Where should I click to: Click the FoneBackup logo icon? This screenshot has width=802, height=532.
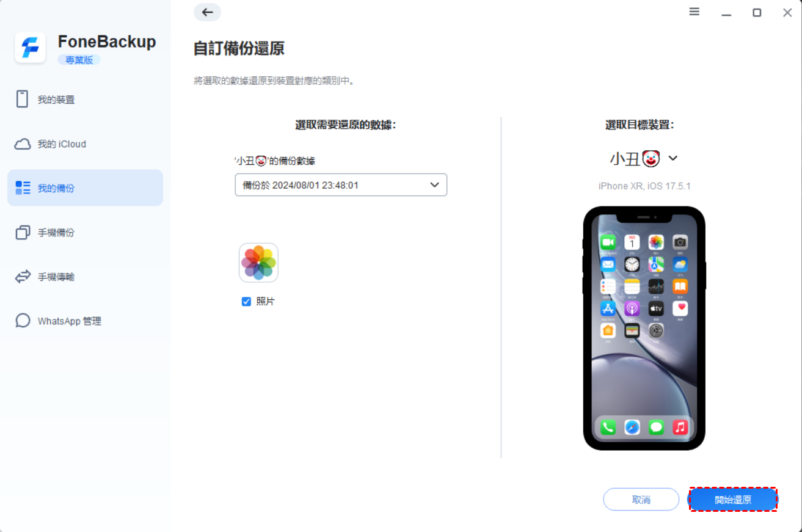(30, 48)
